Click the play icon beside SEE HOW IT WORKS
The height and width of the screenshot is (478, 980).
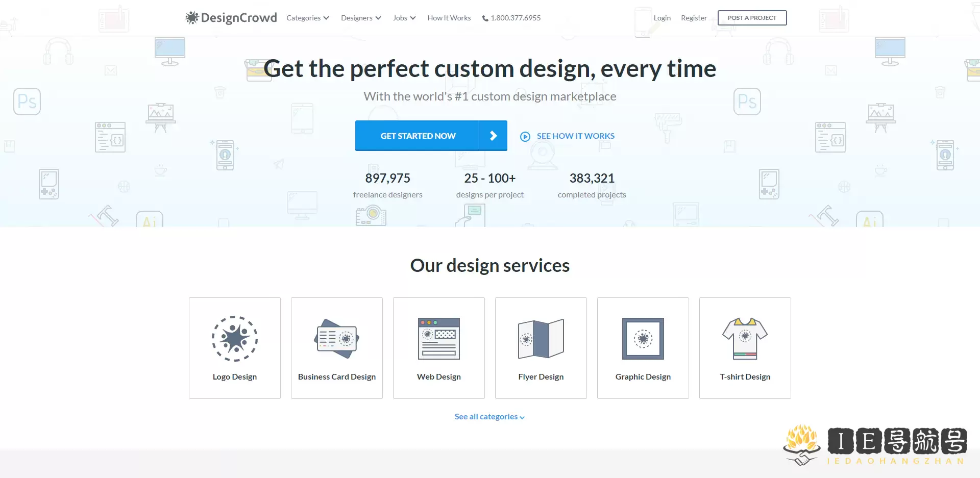pyautogui.click(x=525, y=136)
